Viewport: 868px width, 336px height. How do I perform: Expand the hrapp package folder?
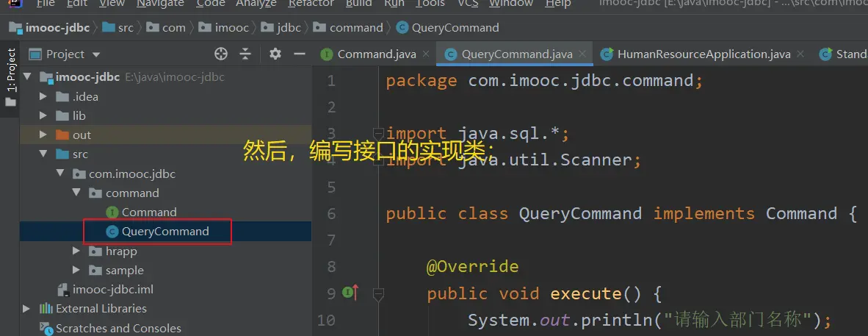point(77,251)
